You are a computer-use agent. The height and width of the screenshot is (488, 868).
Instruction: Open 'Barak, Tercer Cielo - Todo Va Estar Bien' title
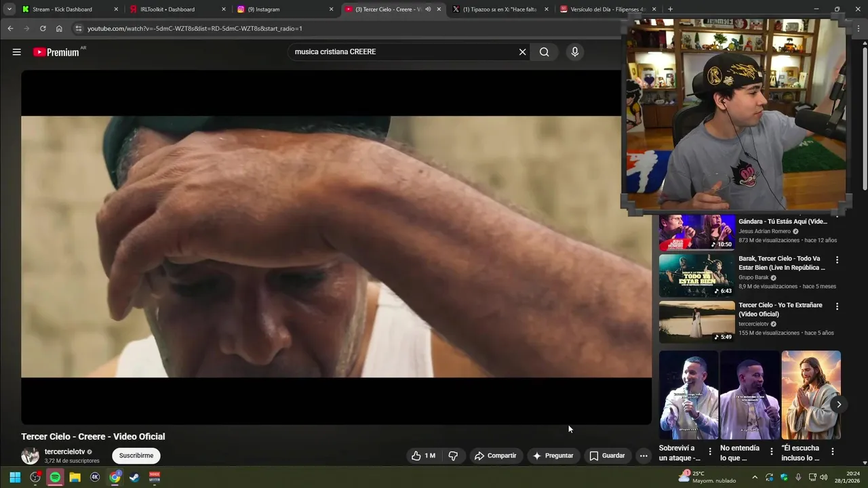782,263
